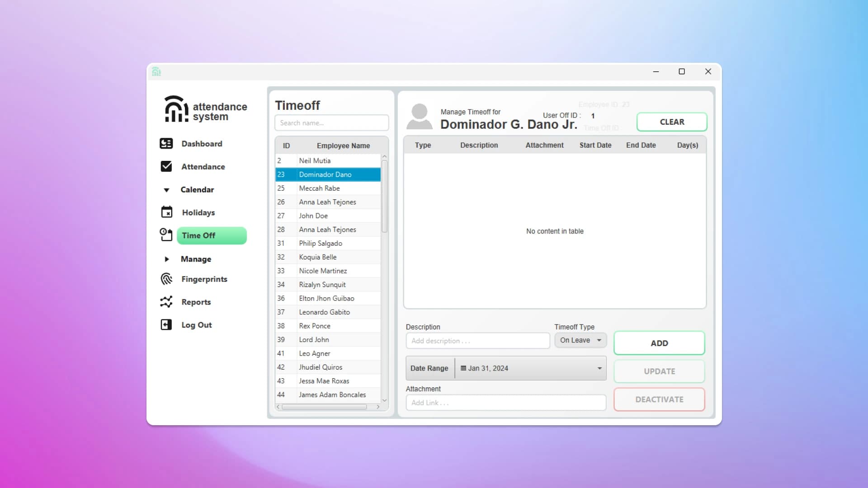Click the Attendance checkmark icon

(x=166, y=166)
